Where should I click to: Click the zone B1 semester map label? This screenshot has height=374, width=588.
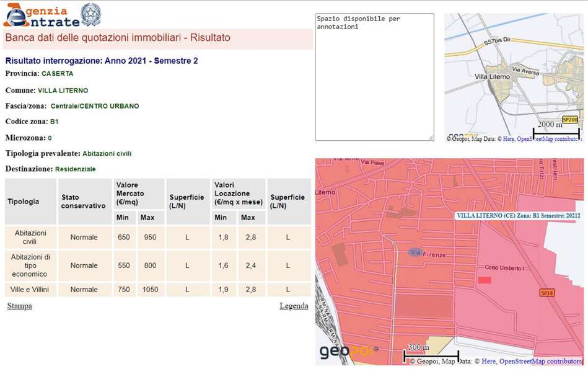point(518,216)
